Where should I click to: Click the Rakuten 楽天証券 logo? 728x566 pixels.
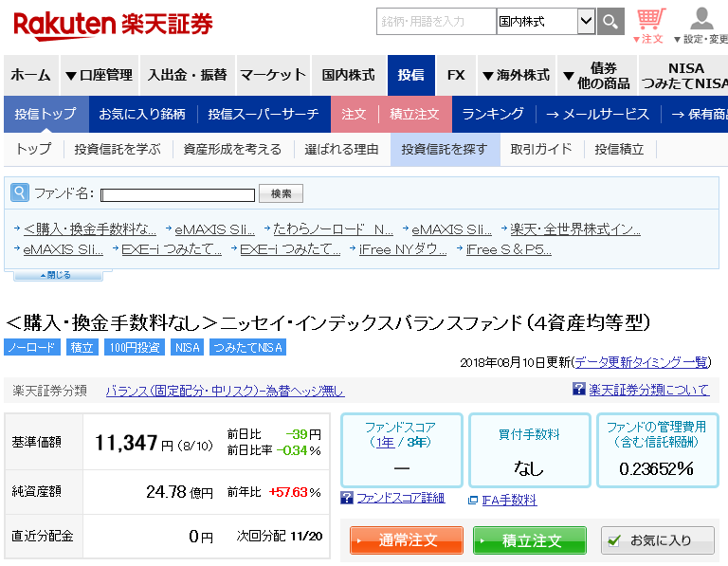(113, 25)
